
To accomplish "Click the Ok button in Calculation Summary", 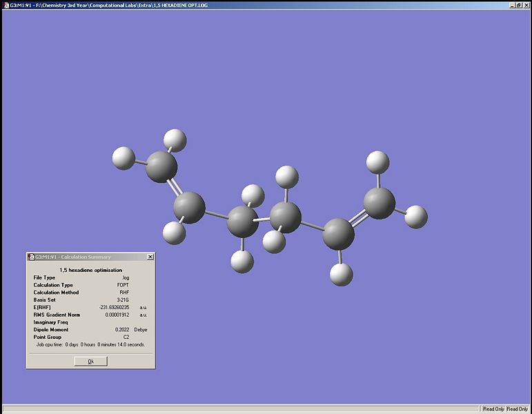I will pyautogui.click(x=90, y=361).
